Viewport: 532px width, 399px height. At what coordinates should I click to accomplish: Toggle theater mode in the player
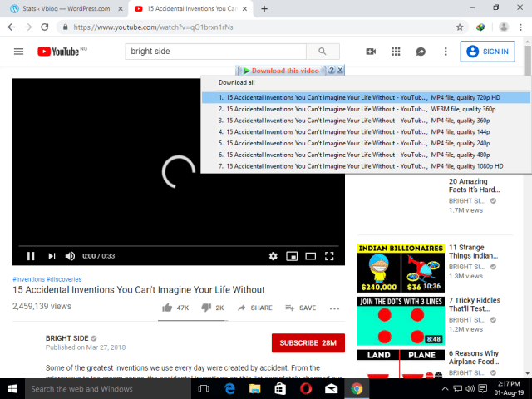[310, 256]
